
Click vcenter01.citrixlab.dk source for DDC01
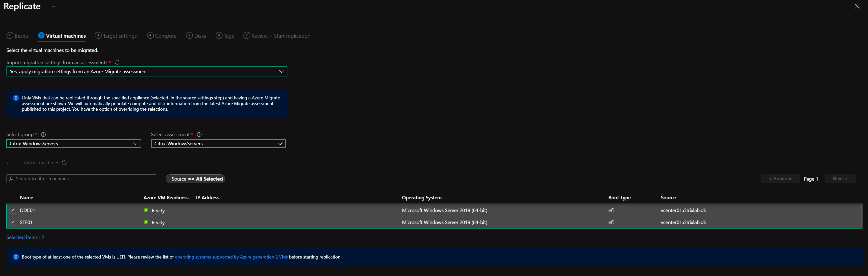(x=683, y=210)
